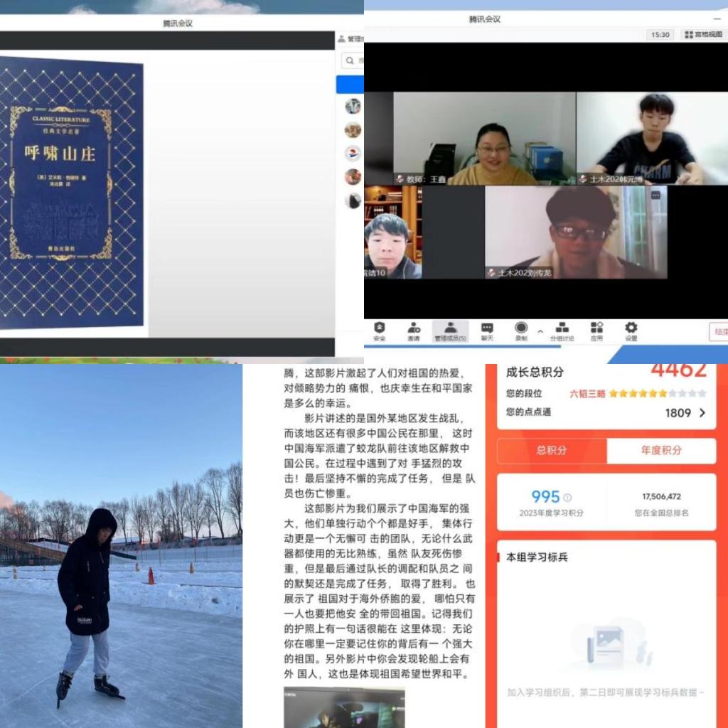The width and height of the screenshot is (728, 728).
Task: Click the 呼啸山庄 book cover image
Action: (71, 193)
